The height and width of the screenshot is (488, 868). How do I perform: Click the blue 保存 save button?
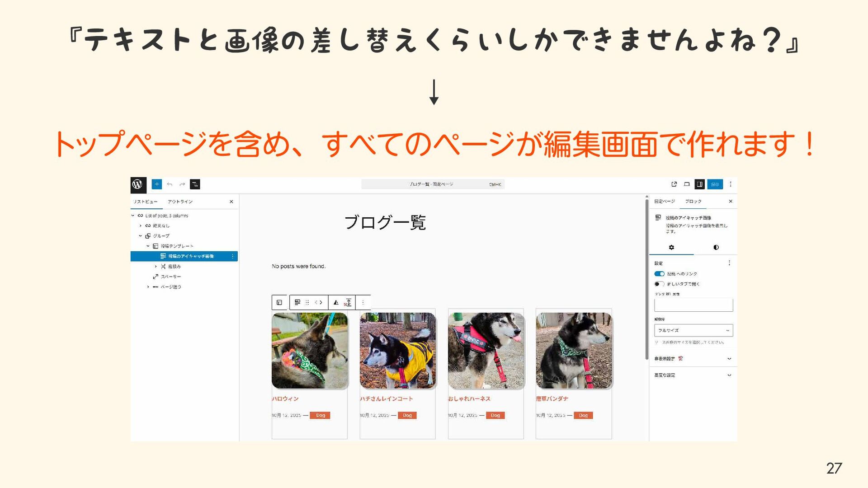point(715,184)
